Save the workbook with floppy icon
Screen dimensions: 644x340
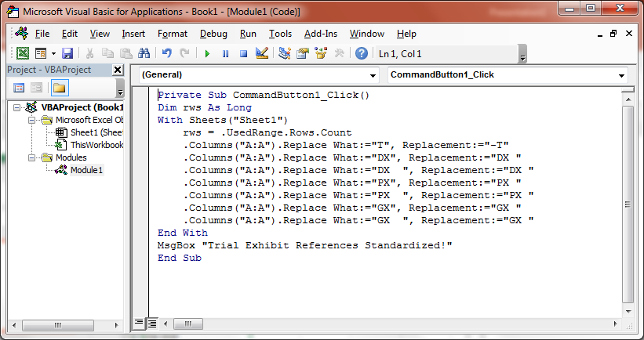pos(67,53)
